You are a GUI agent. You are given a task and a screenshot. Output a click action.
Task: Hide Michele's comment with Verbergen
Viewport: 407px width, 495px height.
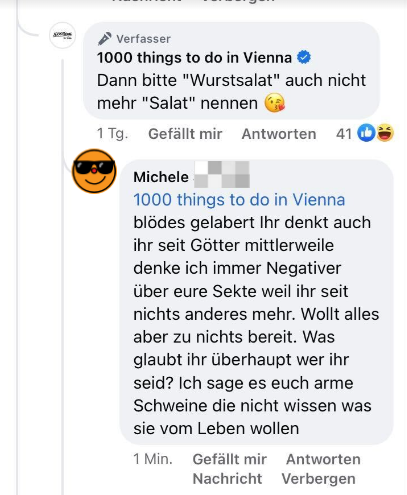tap(318, 479)
